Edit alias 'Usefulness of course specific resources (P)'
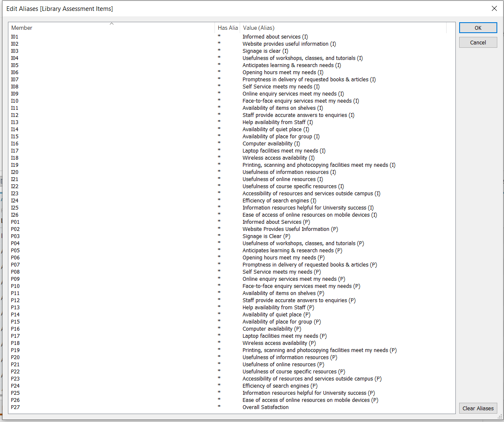 (294, 372)
